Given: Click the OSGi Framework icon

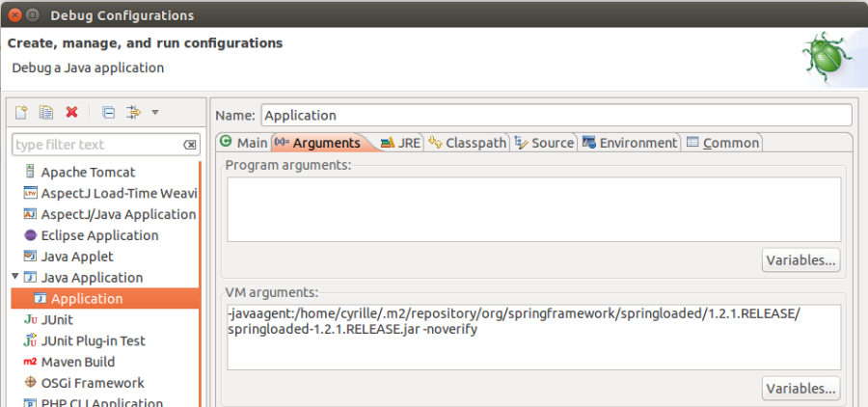Looking at the screenshot, I should click(30, 383).
